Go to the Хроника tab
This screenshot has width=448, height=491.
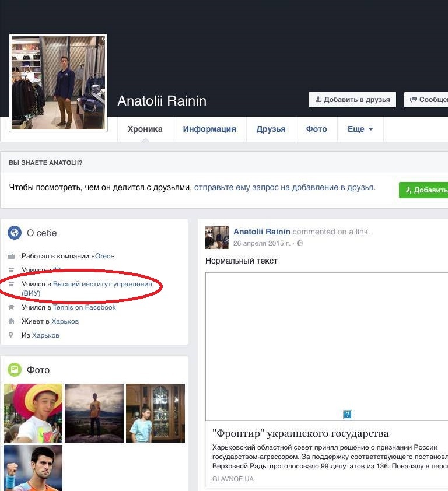pyautogui.click(x=145, y=129)
